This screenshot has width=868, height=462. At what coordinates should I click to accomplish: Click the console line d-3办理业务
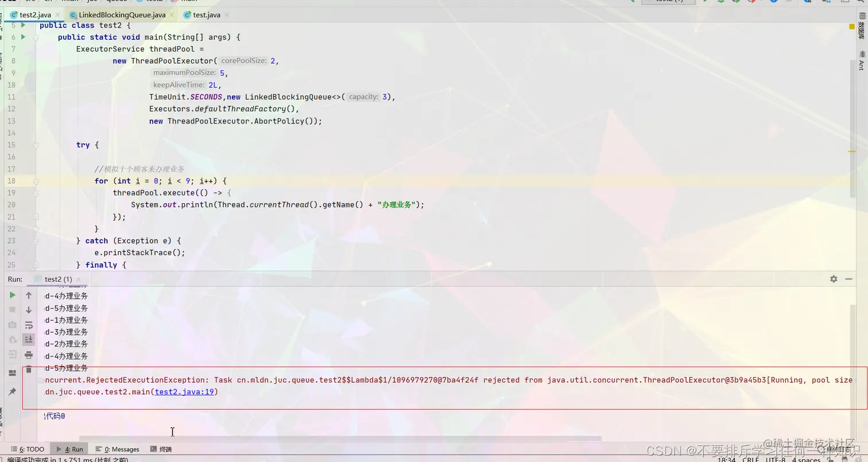[x=67, y=332]
